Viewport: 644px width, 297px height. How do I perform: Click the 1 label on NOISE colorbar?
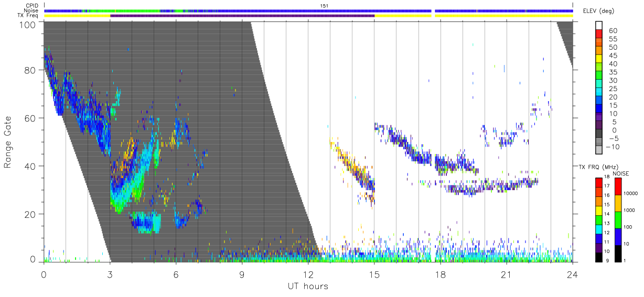626,260
